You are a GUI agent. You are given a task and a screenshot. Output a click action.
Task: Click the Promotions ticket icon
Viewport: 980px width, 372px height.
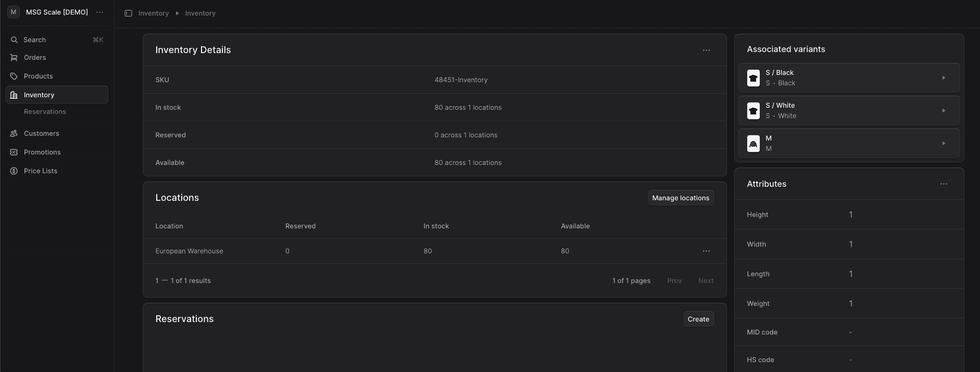[14, 152]
